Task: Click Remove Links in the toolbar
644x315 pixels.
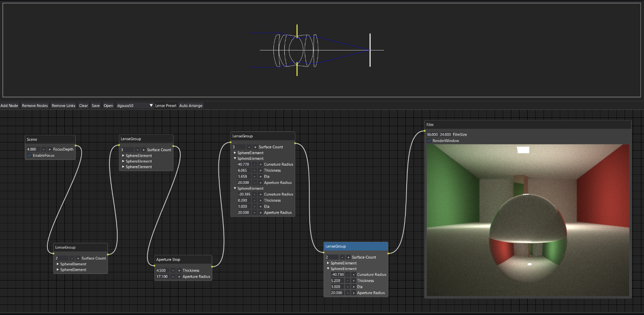Action: pyautogui.click(x=63, y=106)
